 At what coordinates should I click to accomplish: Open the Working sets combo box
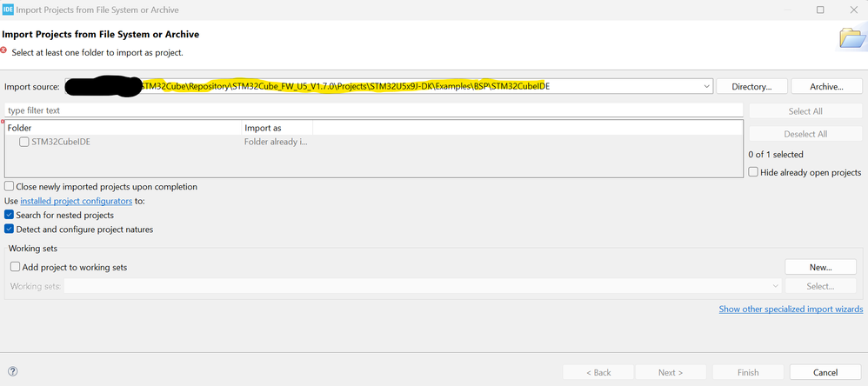tap(423, 286)
